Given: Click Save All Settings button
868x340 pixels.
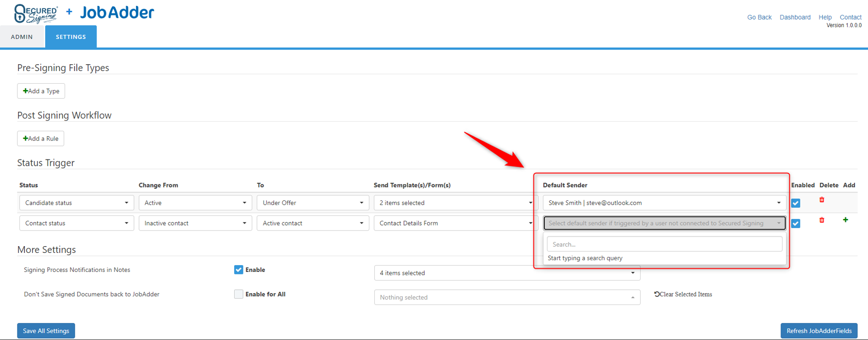Looking at the screenshot, I should (46, 331).
